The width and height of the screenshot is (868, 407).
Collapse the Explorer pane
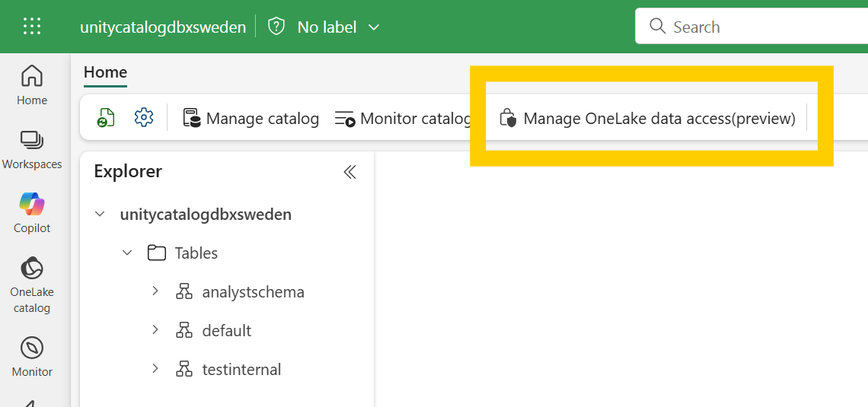point(349,172)
